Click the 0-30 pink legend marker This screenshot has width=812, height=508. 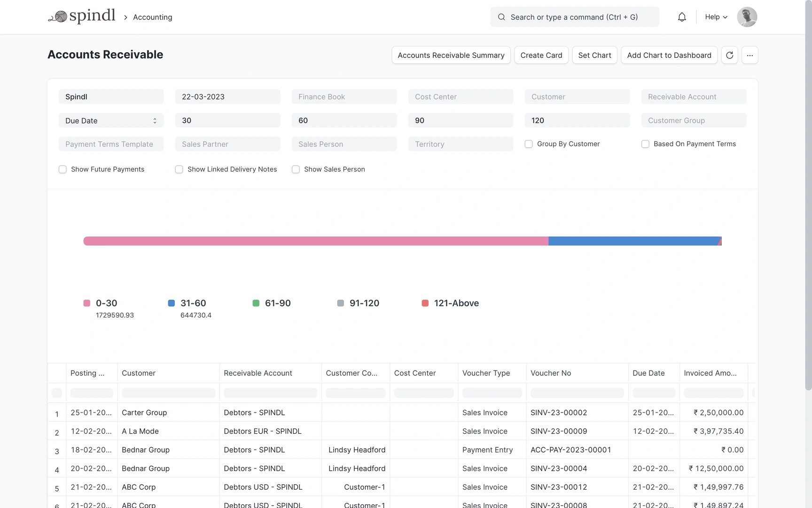(87, 303)
